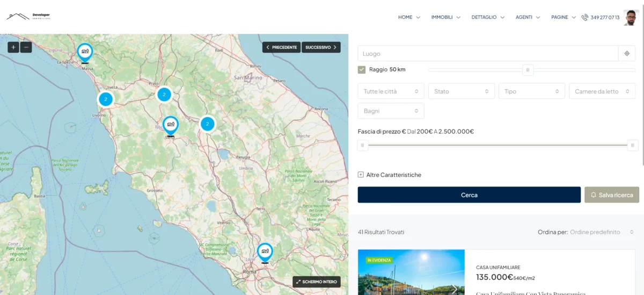Click the 135.000€ listing price

(x=495, y=277)
